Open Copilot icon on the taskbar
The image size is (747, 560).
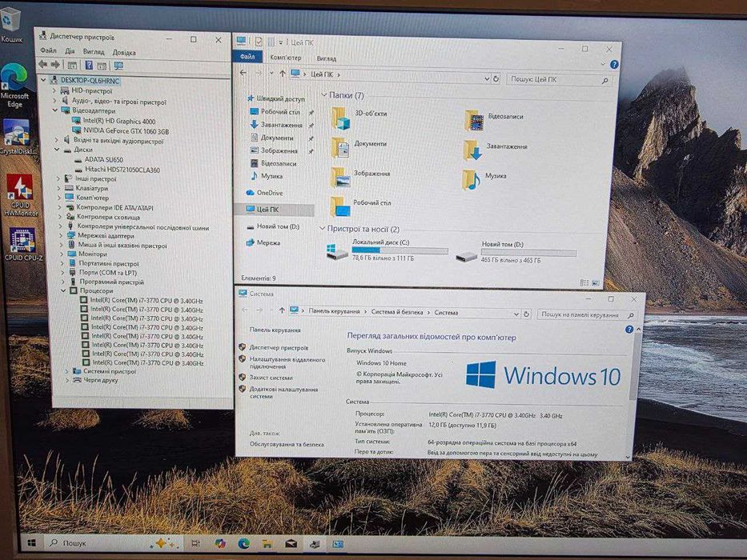tap(219, 543)
